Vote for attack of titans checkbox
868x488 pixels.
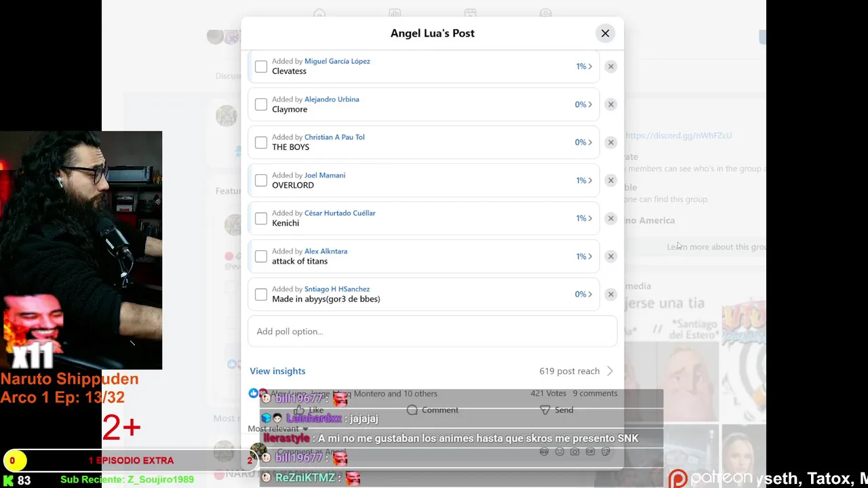[261, 256]
